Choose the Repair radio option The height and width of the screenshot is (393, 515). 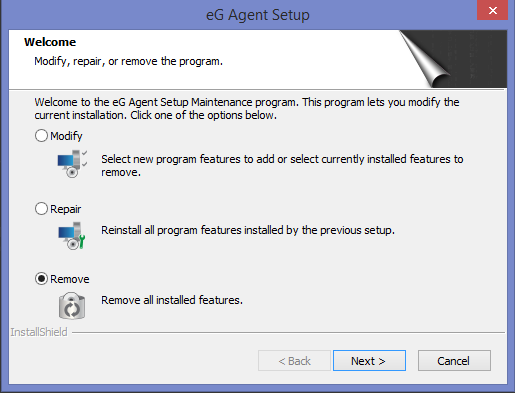pos(41,209)
